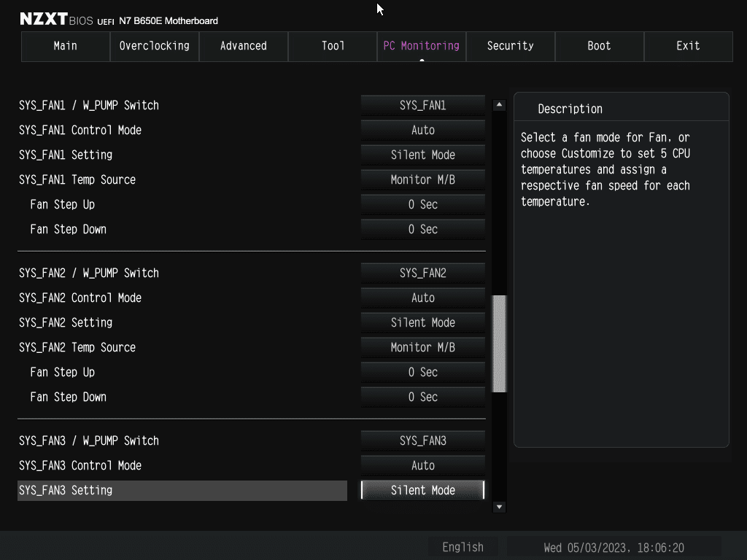Select SYS_FAN2 Fan Step Up 0 Sec value

click(423, 372)
